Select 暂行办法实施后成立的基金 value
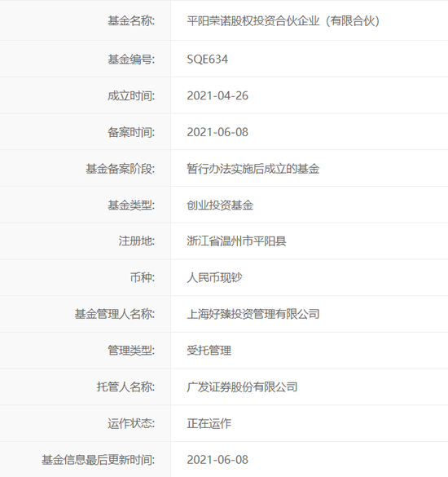Image resolution: width=448 pixels, height=477 pixels. point(253,169)
